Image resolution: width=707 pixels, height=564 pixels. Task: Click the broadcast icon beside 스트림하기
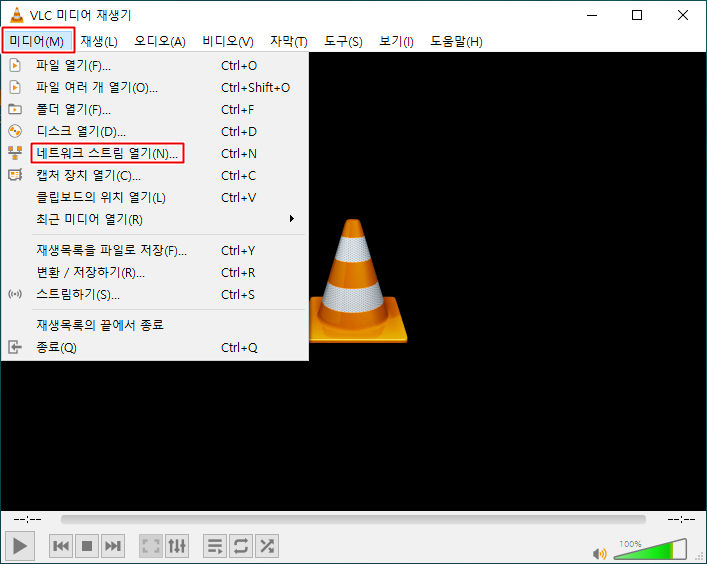15,294
